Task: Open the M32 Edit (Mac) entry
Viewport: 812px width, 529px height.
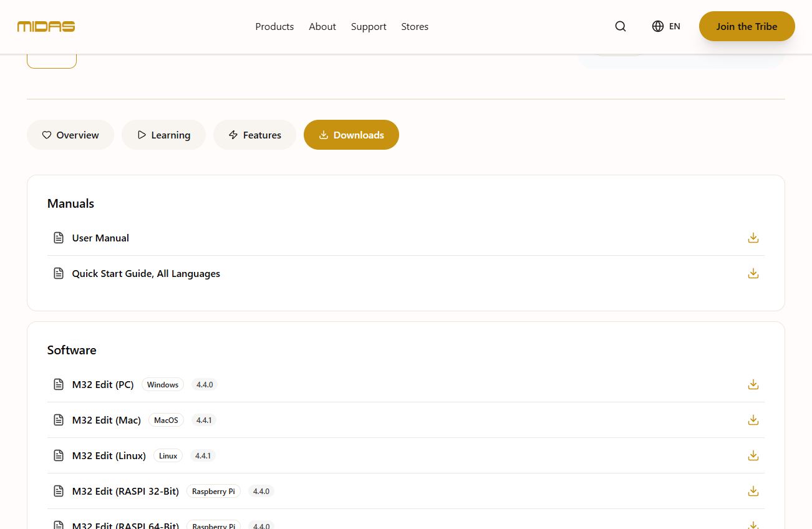Action: [107, 420]
